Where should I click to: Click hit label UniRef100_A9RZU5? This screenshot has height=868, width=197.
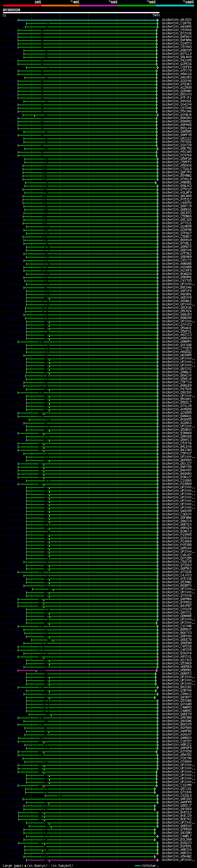click(177, 50)
